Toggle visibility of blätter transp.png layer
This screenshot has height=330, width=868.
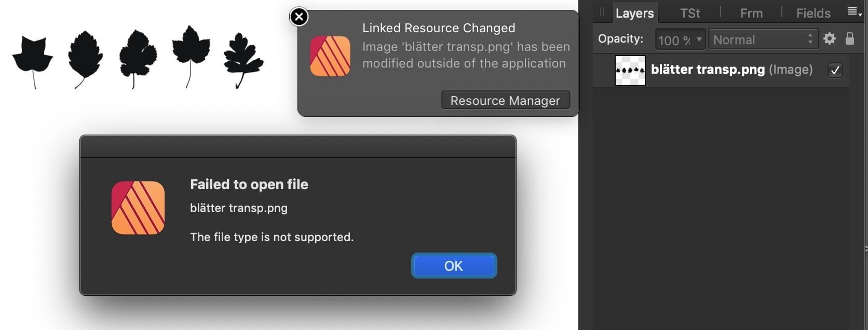coord(835,70)
